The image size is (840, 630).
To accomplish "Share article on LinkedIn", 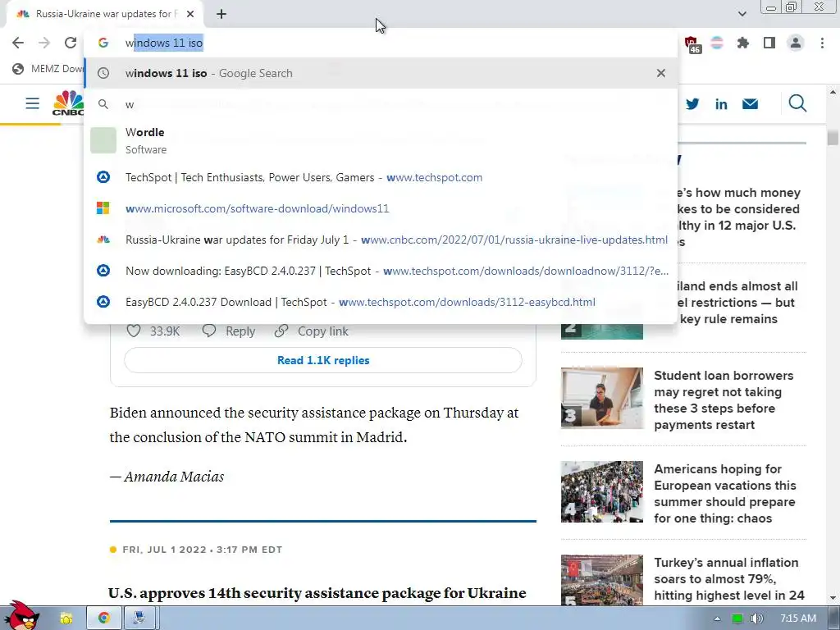I will point(721,104).
